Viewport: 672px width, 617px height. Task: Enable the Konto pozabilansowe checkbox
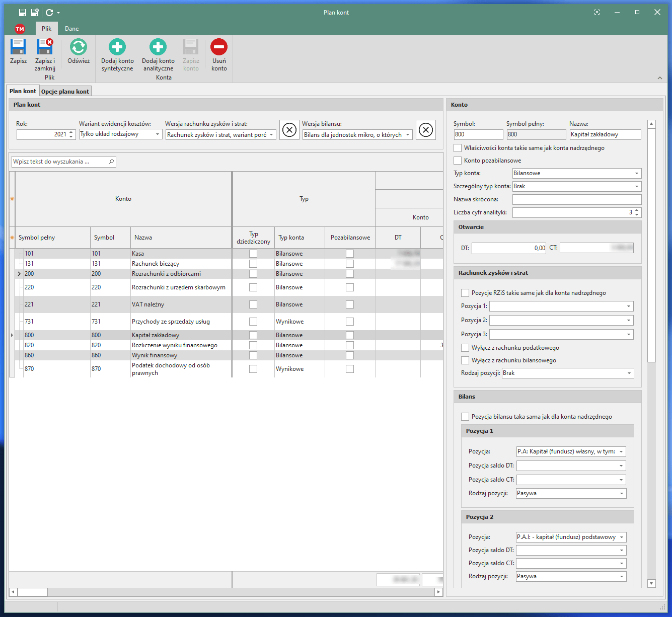[x=458, y=161]
